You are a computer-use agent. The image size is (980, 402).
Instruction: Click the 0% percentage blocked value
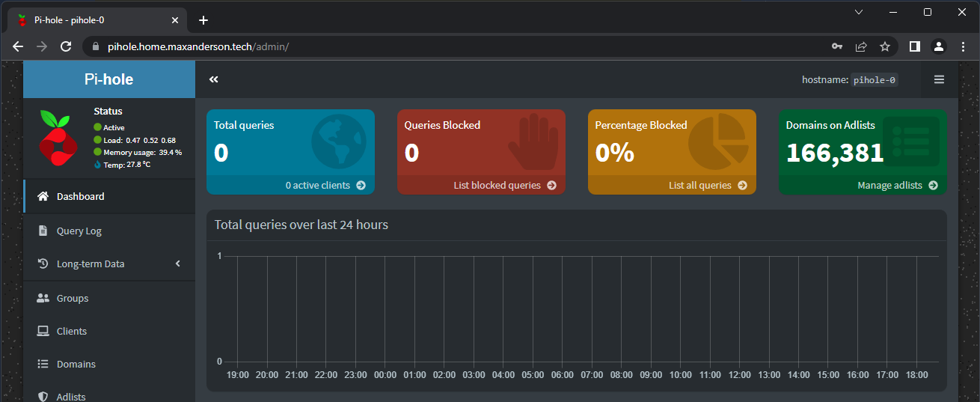[615, 153]
